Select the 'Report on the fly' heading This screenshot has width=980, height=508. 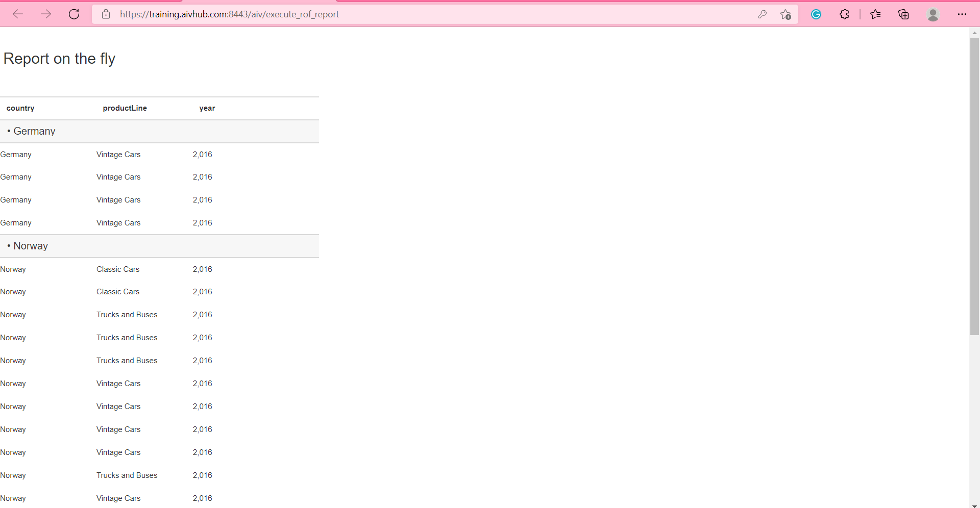click(x=59, y=59)
